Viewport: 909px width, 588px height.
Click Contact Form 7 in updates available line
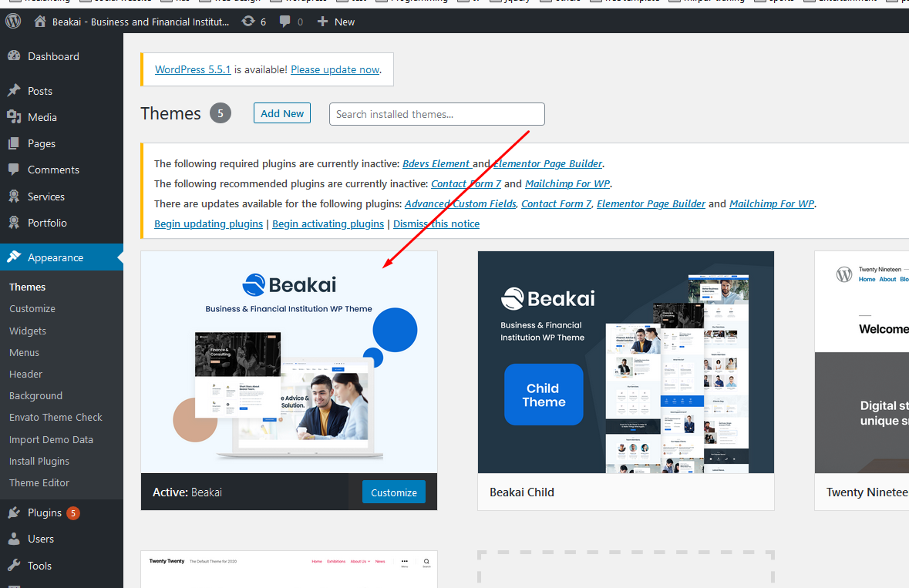[x=557, y=204]
